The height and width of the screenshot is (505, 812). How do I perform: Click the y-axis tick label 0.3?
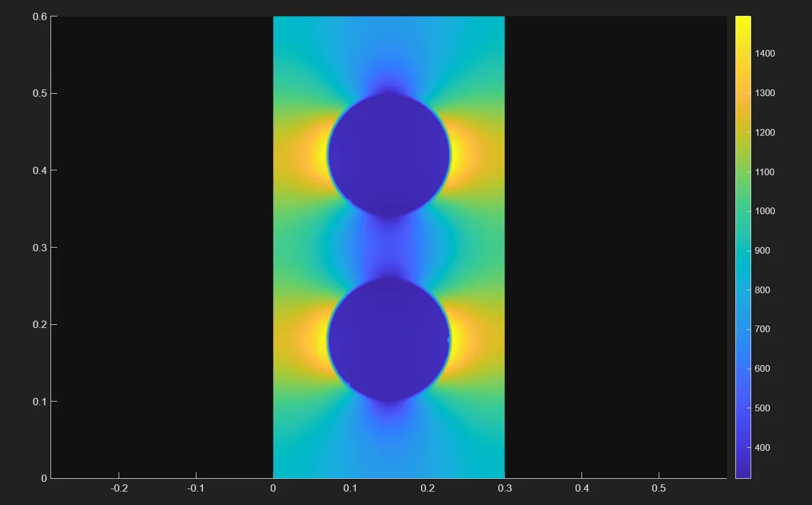click(40, 248)
